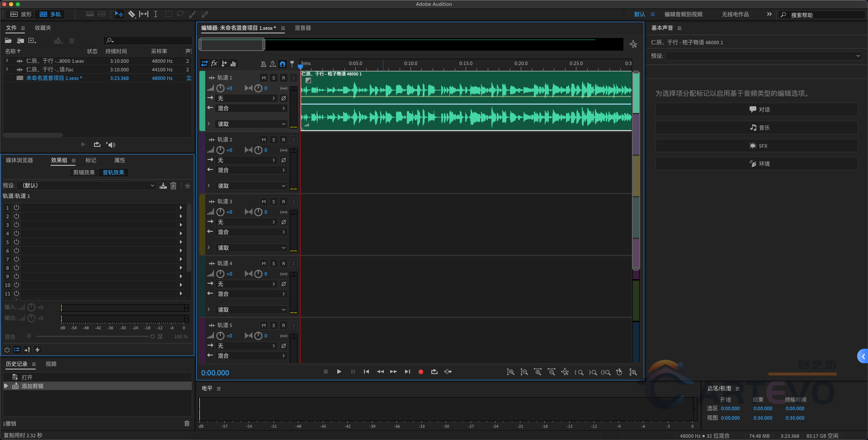Open Track 1 input dropdown (无)
The width and height of the screenshot is (868, 440).
246,98
